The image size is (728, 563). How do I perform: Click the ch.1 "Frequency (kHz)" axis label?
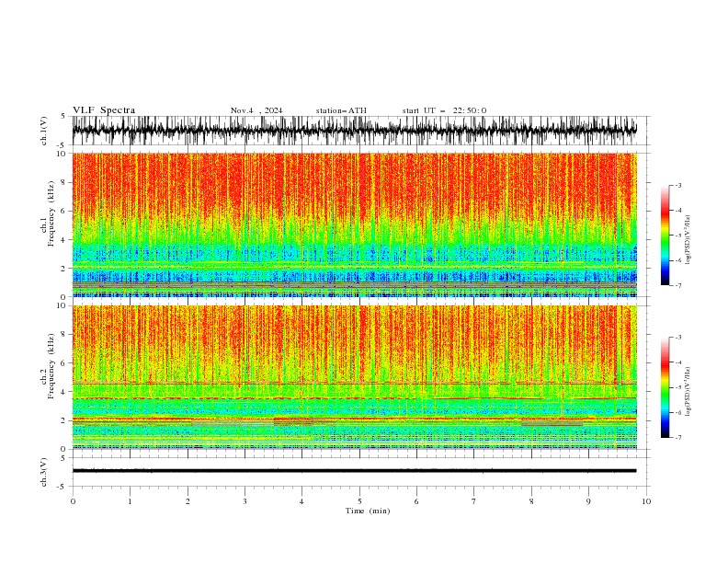51,213
